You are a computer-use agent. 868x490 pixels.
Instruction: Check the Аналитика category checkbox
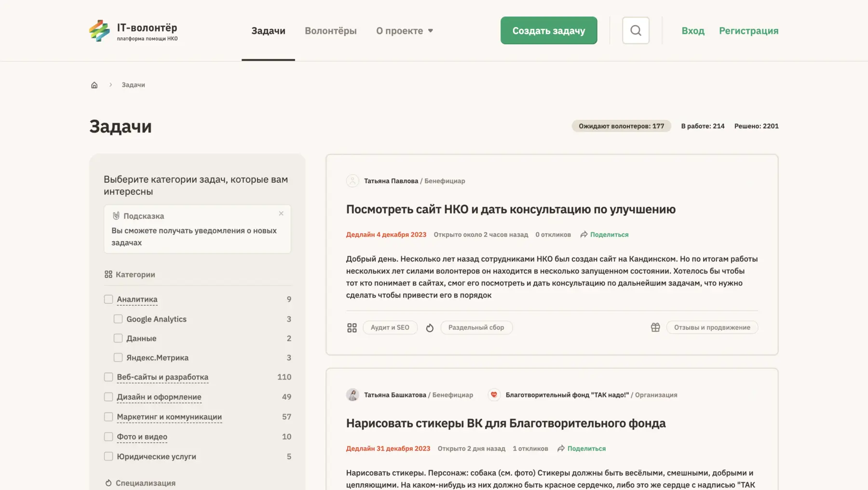(108, 299)
